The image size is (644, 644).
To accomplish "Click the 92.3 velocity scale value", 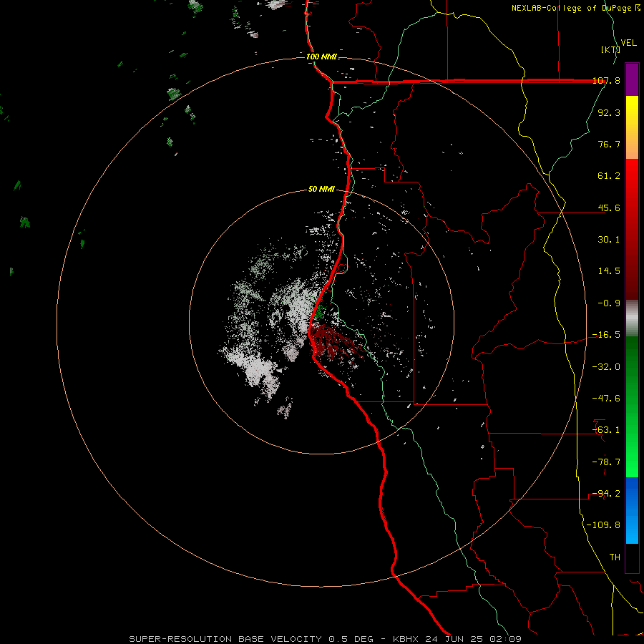I will coord(609,112).
